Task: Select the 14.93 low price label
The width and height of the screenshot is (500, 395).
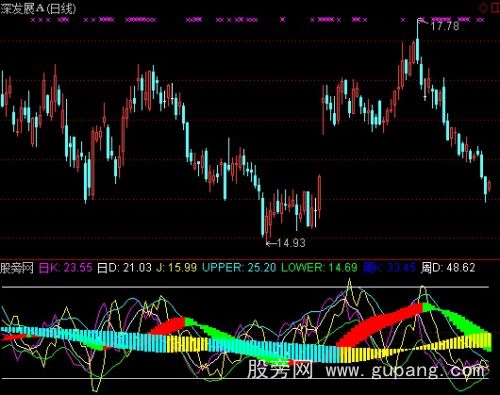Action: (291, 243)
